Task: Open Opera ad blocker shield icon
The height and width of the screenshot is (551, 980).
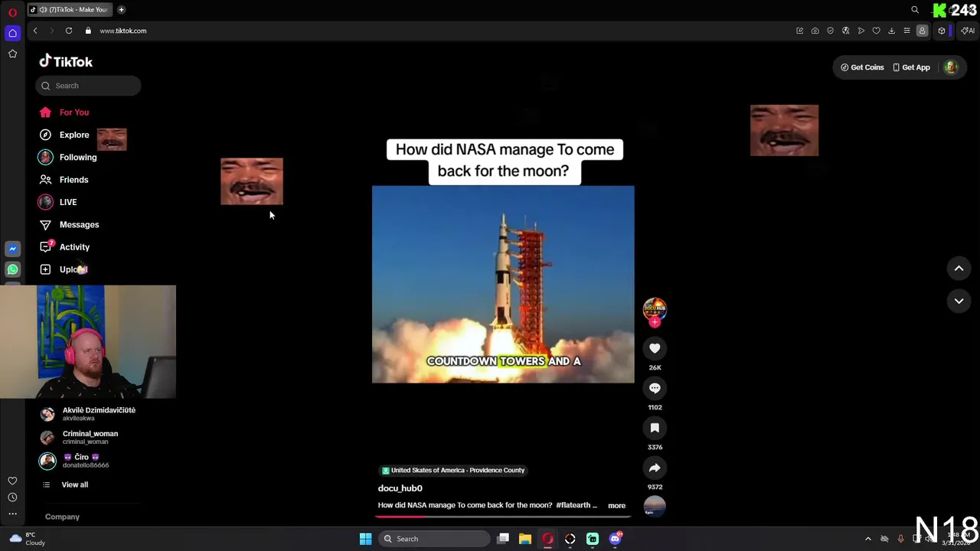Action: pyautogui.click(x=830, y=31)
